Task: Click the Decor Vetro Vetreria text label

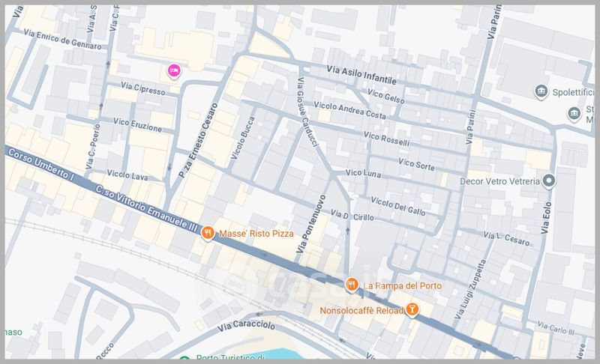Action: (499, 181)
